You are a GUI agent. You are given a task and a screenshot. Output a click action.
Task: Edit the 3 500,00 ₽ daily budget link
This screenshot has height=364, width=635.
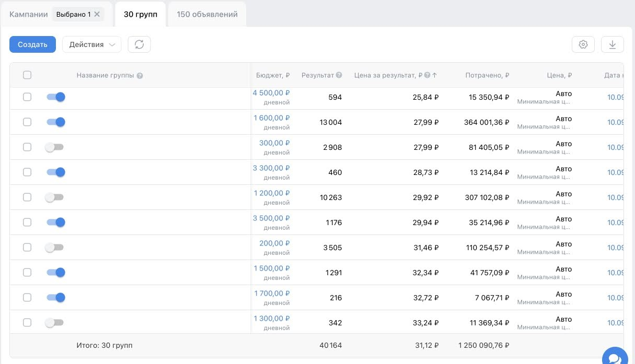(x=271, y=218)
